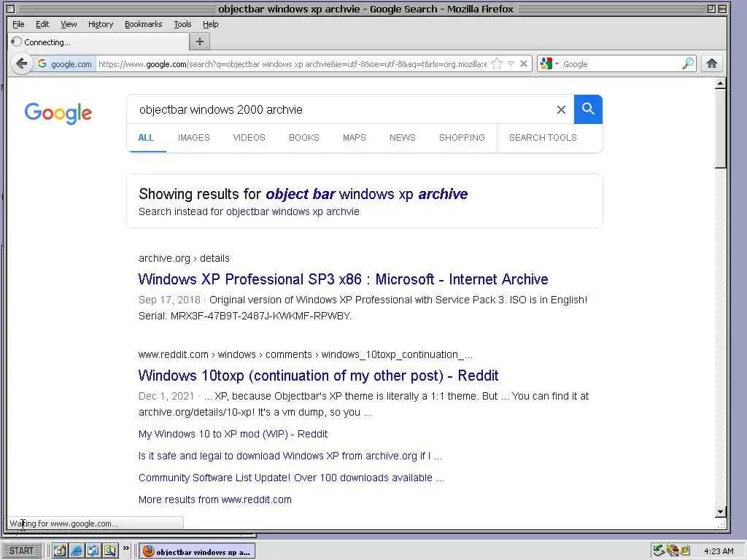747x560 pixels.
Task: Open SEARCH TOOLS options
Action: tap(543, 138)
